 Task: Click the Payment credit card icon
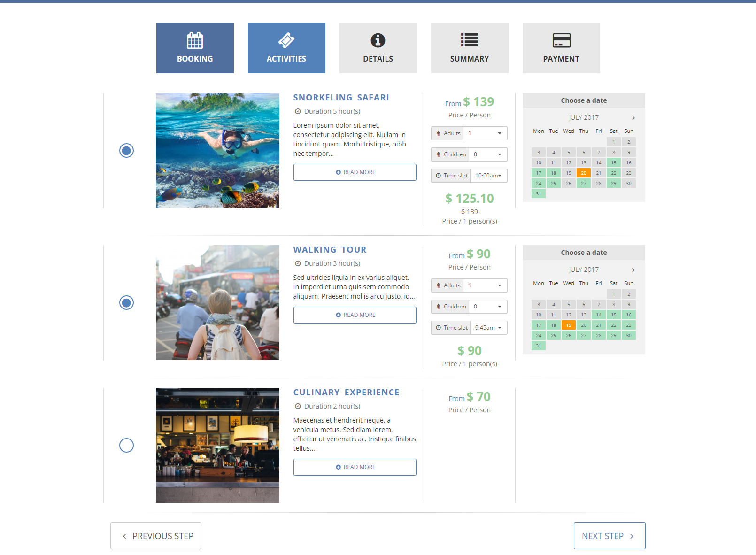click(561, 41)
